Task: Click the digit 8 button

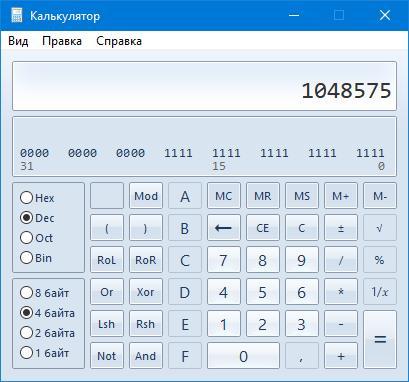Action: point(263,260)
